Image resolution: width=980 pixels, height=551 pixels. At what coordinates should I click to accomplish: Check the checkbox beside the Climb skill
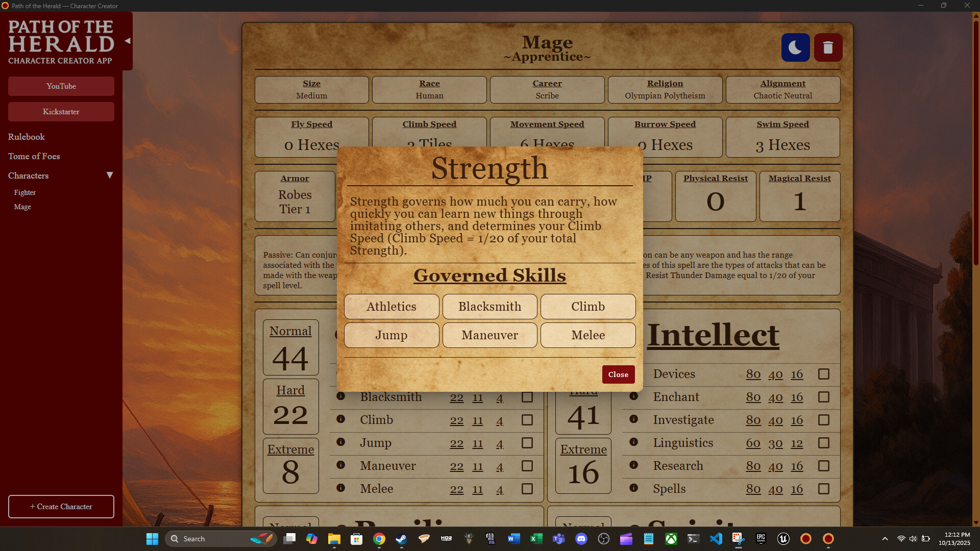tap(527, 420)
